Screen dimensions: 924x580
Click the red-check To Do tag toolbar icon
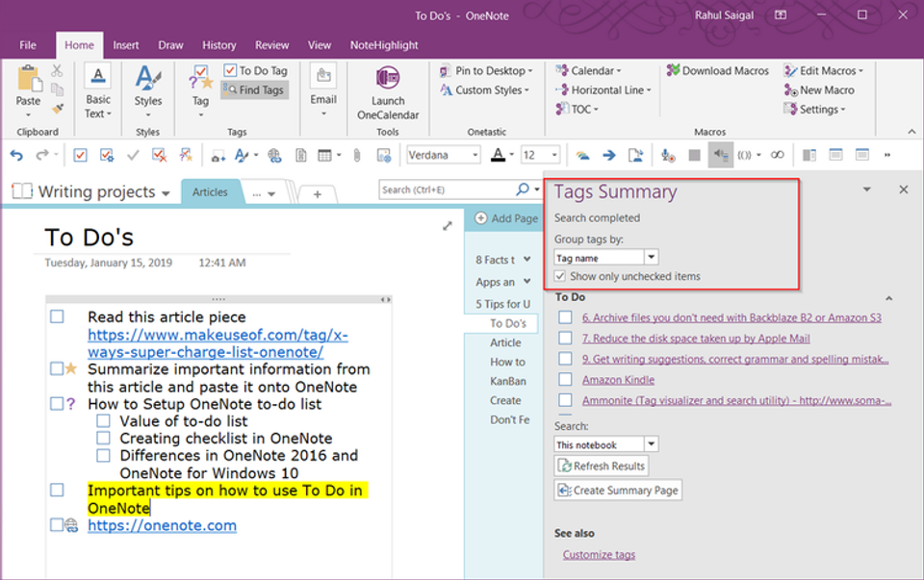tap(80, 156)
